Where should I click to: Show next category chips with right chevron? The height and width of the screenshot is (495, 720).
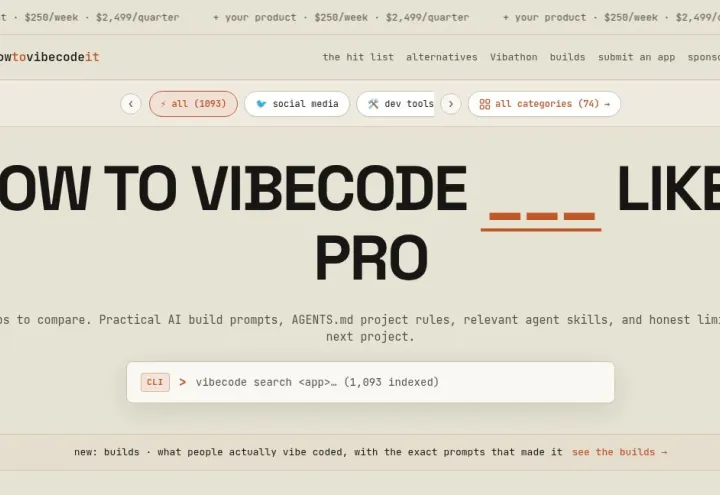tap(451, 104)
